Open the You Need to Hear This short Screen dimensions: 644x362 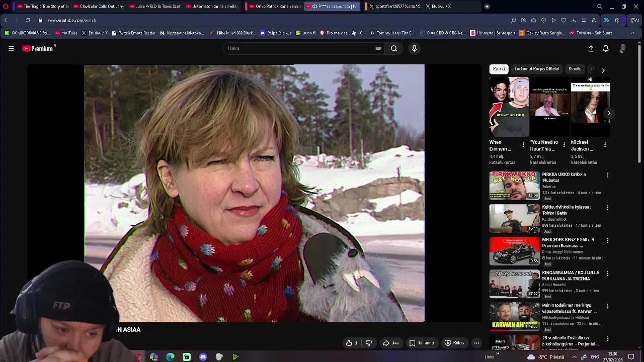click(549, 107)
